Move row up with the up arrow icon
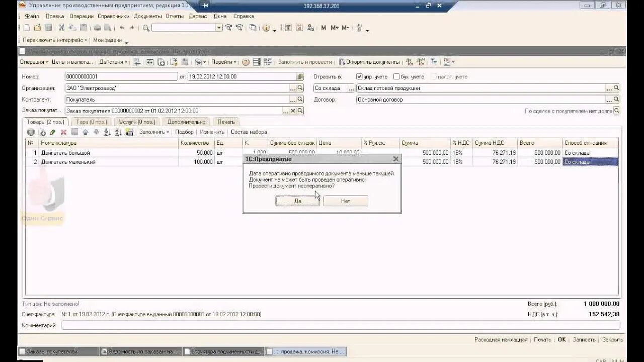 pyautogui.click(x=85, y=132)
